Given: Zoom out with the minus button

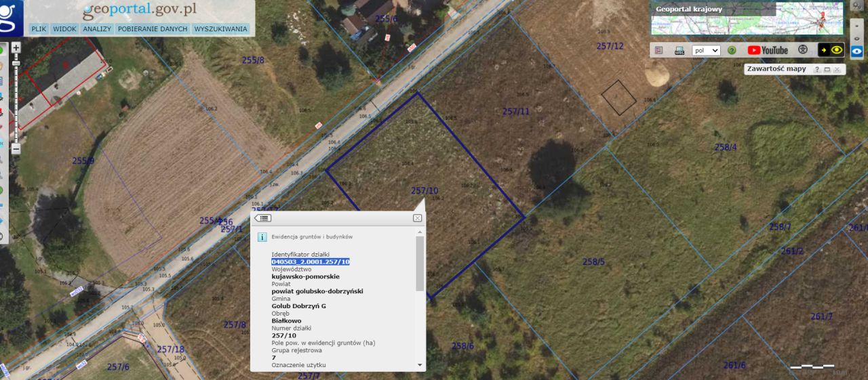Looking at the screenshot, I should point(16,149).
